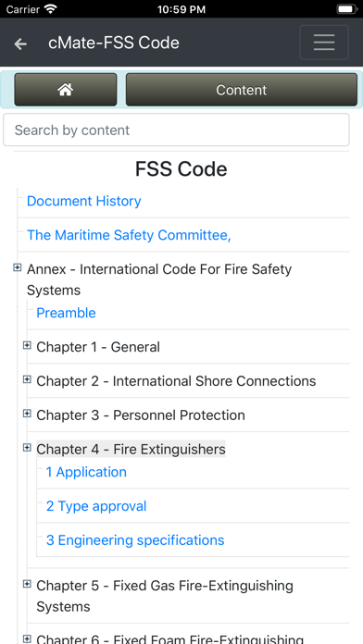This screenshot has height=644, width=363.
Task: Expand Chapter 6 Fixed Foam plus icon
Action: 27,638
